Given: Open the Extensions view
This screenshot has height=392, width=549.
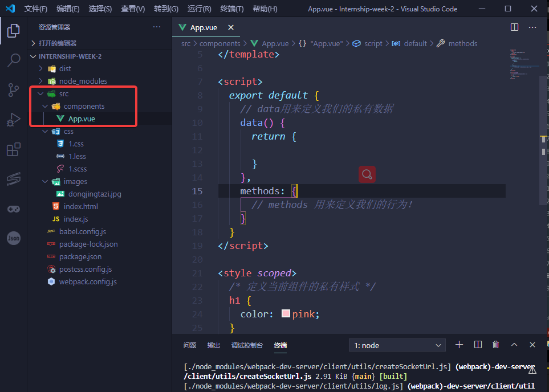Looking at the screenshot, I should (x=13, y=149).
